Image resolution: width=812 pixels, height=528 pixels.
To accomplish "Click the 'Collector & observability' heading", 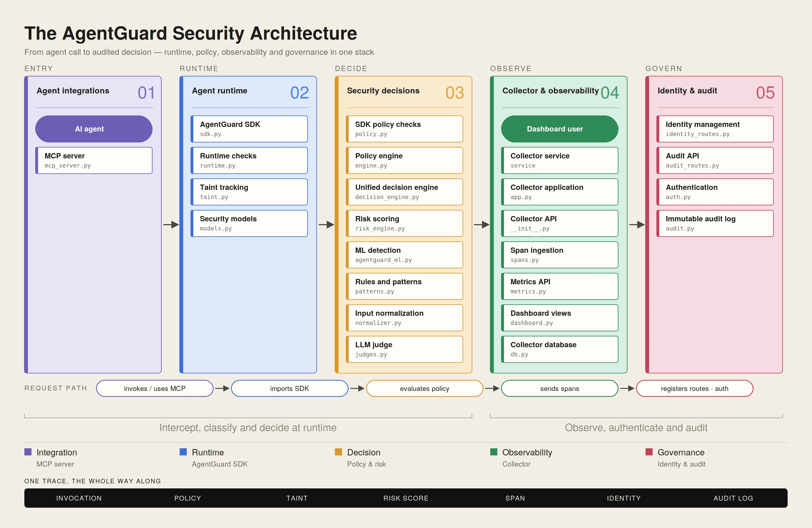I will pyautogui.click(x=550, y=91).
